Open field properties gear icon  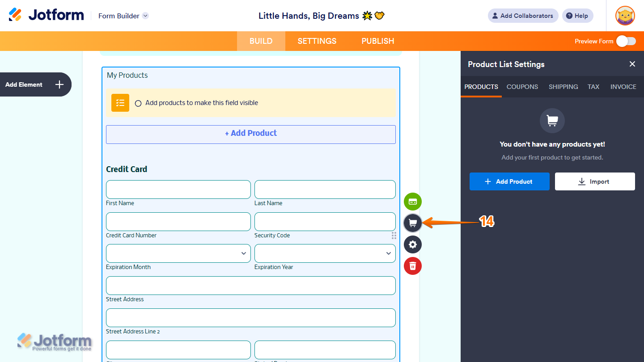pos(413,244)
